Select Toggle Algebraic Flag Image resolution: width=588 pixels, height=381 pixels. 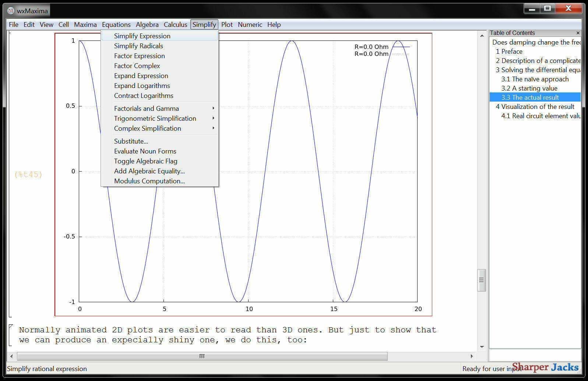160,161
